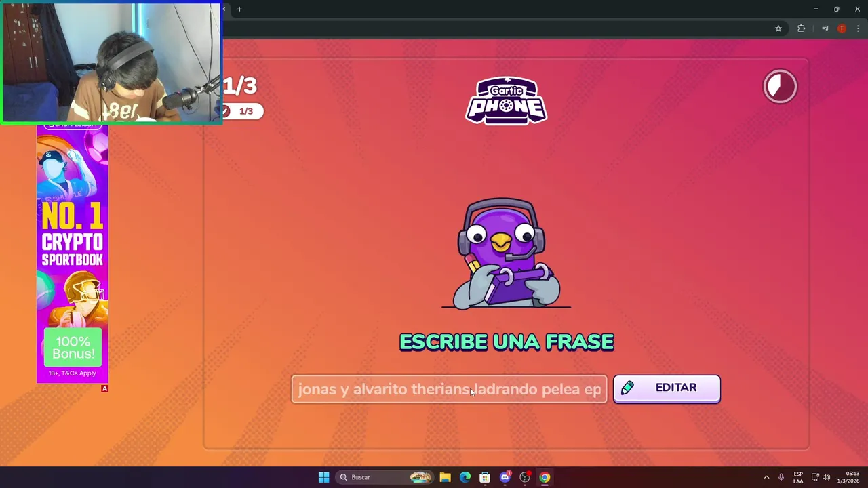868x488 pixels.
Task: Open Chrome extensions puzzle icon
Action: tap(801, 28)
